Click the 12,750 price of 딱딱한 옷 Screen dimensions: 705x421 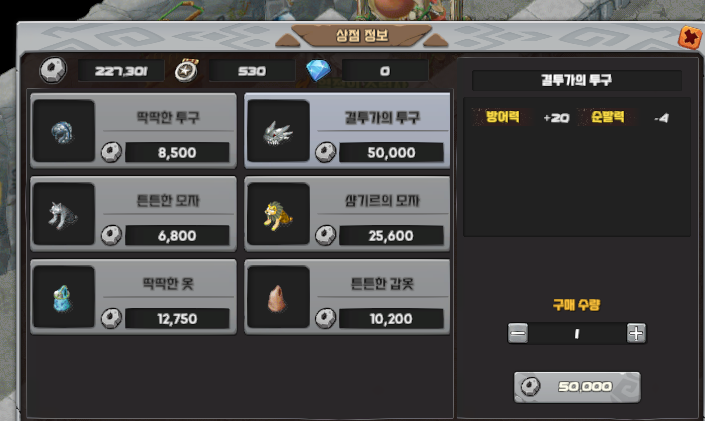[177, 319]
